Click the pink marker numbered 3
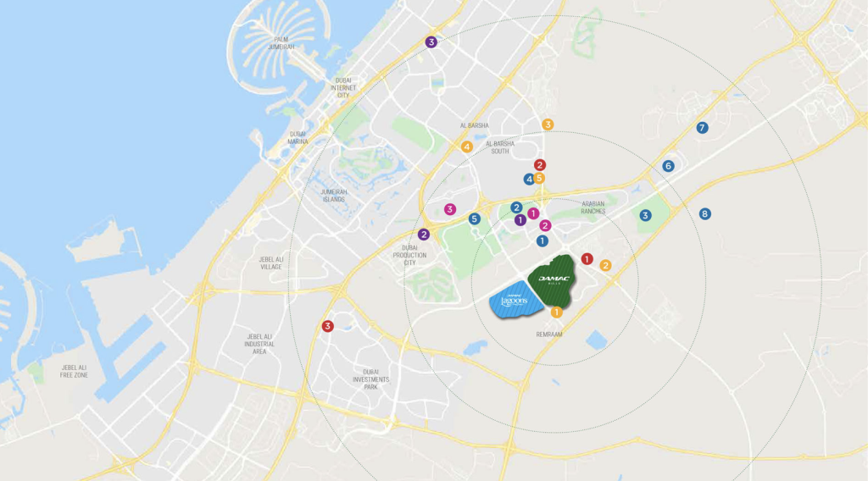Screen dimensions: 868x481 pos(450,209)
